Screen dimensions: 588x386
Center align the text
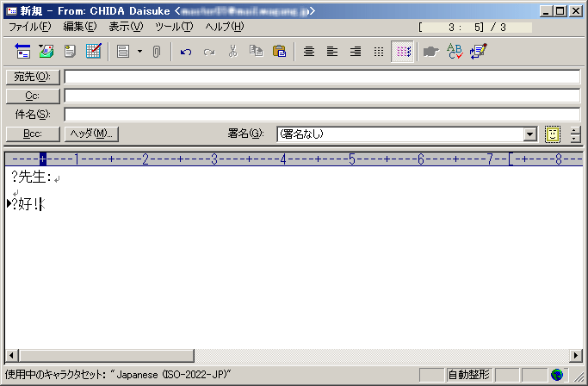(x=308, y=52)
